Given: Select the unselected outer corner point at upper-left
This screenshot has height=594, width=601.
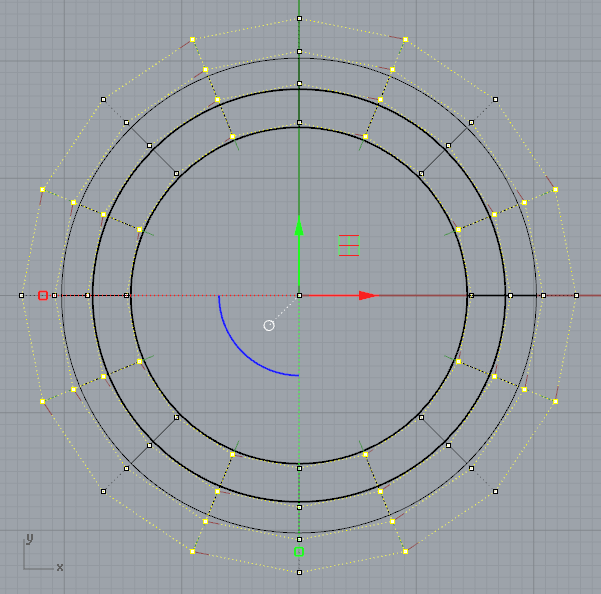Looking at the screenshot, I should click(103, 99).
